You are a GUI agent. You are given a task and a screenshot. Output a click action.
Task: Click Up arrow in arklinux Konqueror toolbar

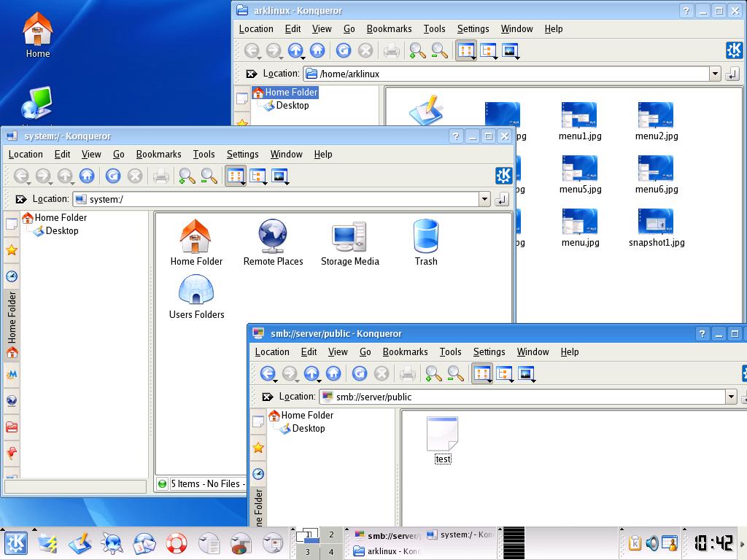295,50
